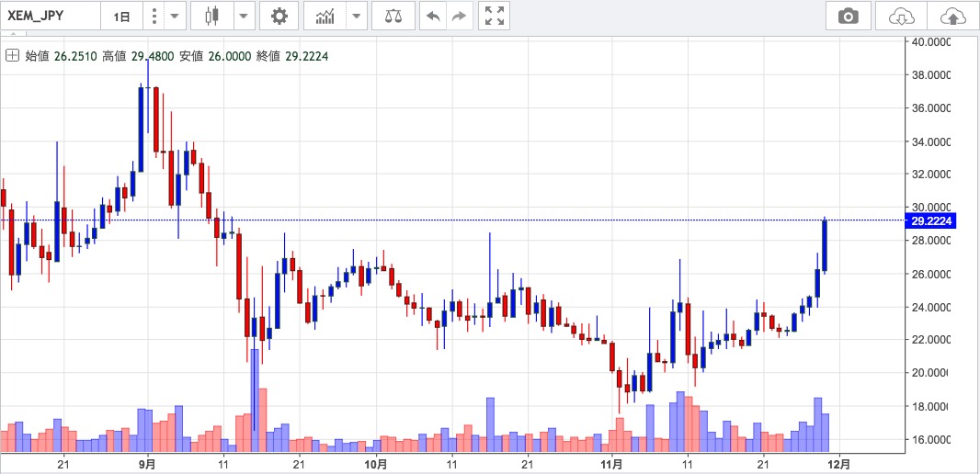Image resolution: width=980 pixels, height=474 pixels.
Task: Click the 24.0000 price axis label
Action: (x=931, y=307)
